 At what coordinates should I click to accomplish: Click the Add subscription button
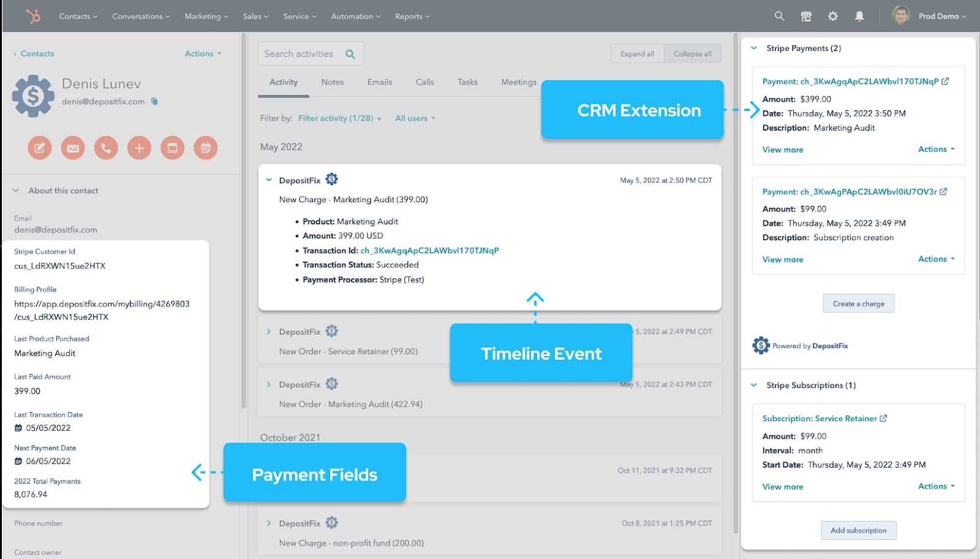click(x=858, y=530)
